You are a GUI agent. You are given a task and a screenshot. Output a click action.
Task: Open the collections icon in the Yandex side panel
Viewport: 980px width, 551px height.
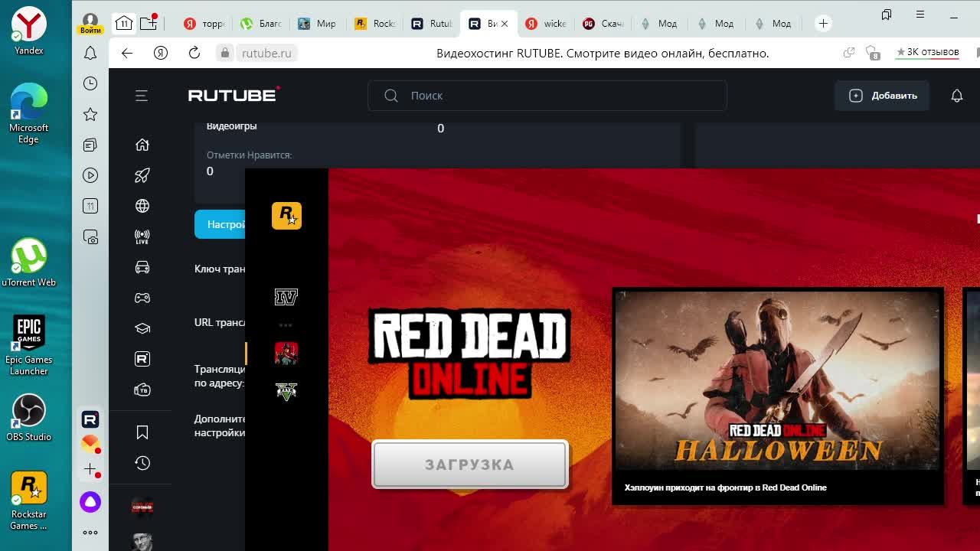click(x=90, y=145)
